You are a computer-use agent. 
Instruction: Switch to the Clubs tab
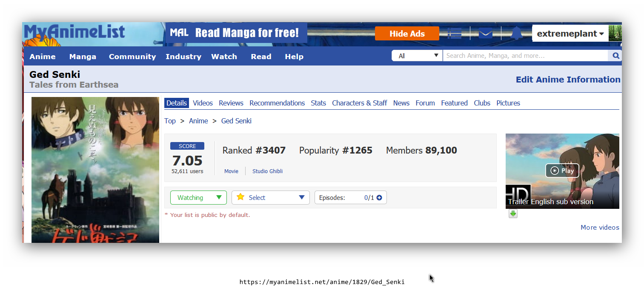click(x=482, y=103)
